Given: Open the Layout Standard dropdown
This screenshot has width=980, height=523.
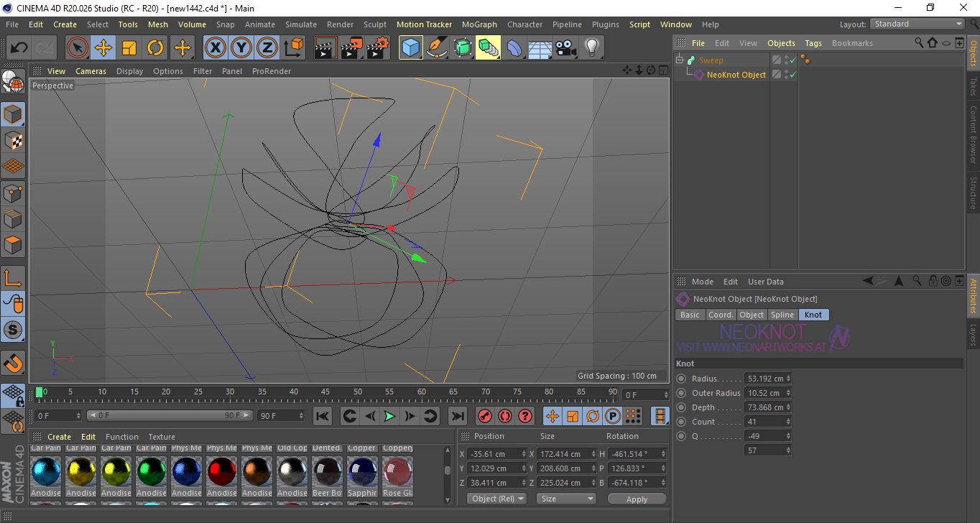Looking at the screenshot, I should click(x=917, y=24).
